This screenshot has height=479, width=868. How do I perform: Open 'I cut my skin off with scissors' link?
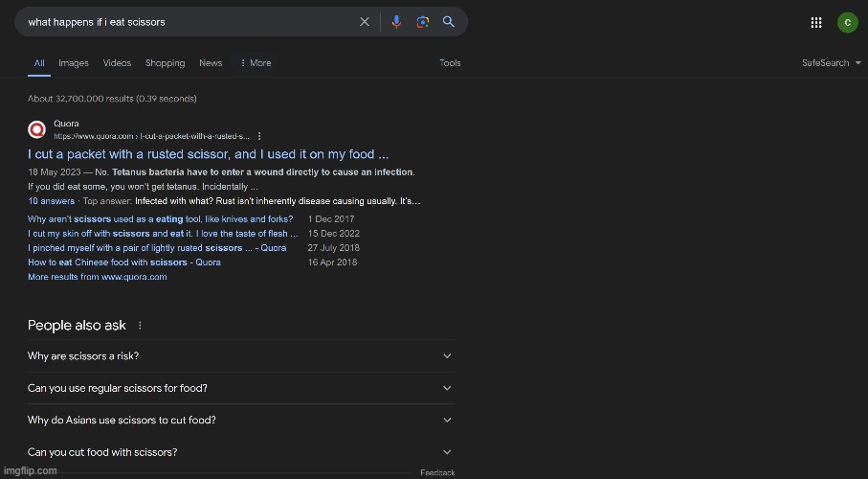(x=163, y=234)
